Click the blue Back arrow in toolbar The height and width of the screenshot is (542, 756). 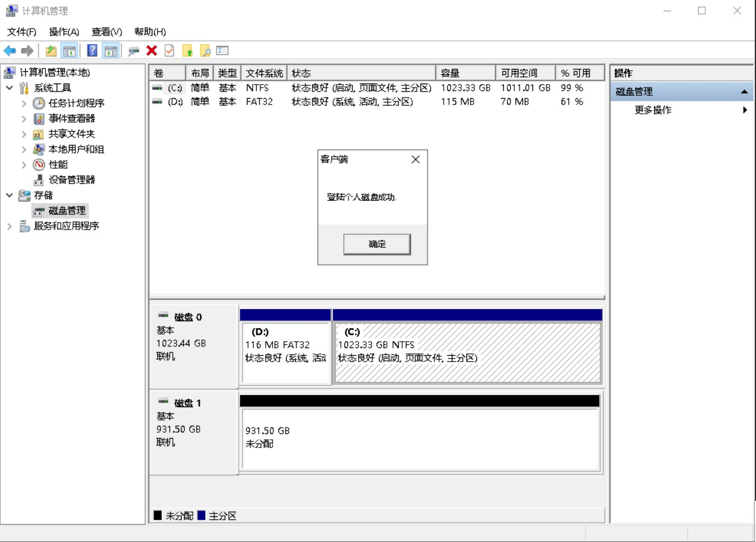10,51
